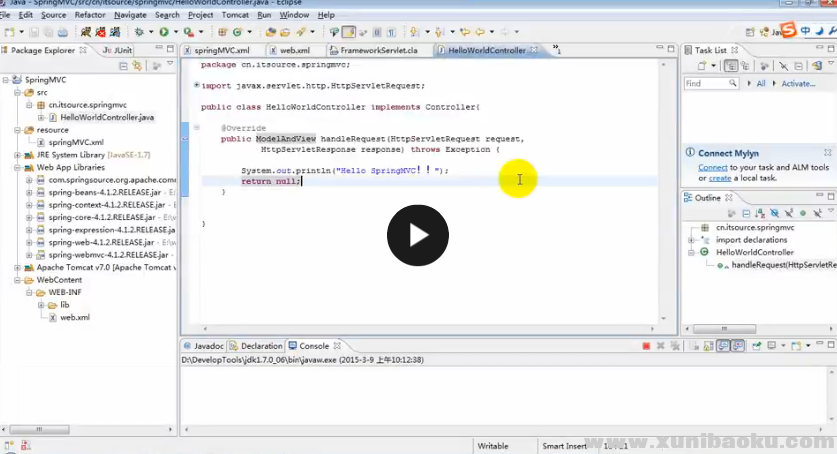Click the New Task icon in Task List

[702, 66]
